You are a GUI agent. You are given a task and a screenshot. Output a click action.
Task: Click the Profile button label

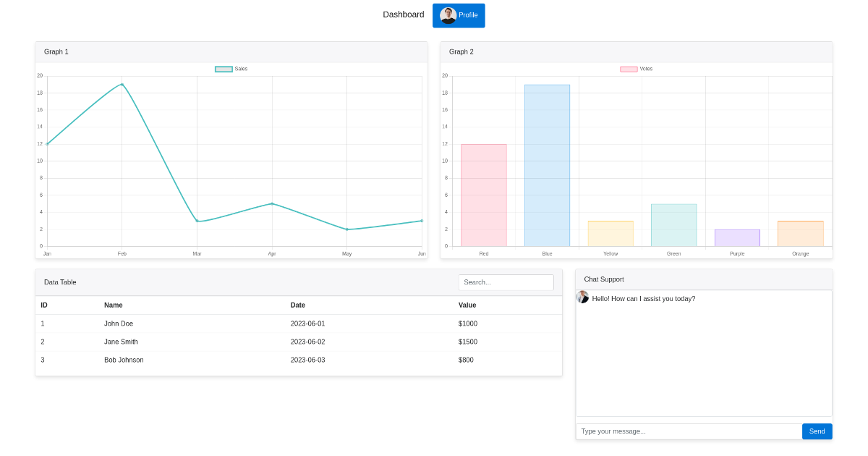coord(468,14)
